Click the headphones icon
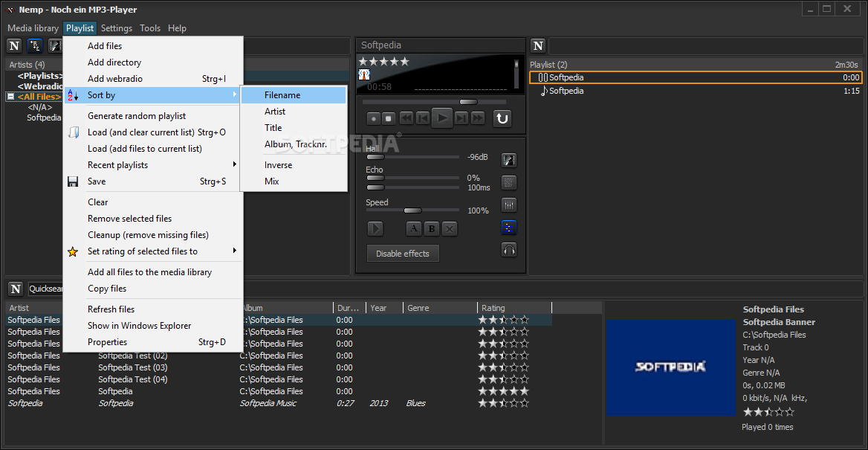This screenshot has height=450, width=868. pos(509,250)
